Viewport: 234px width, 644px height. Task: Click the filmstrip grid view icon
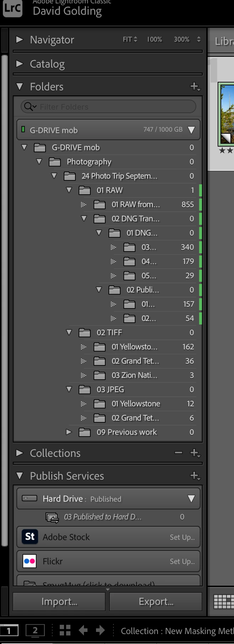pyautogui.click(x=65, y=630)
